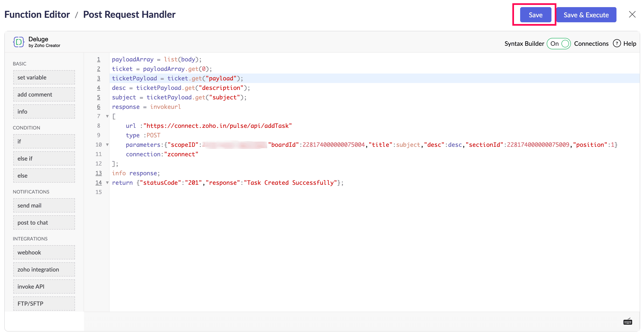Viewport: 644px width, 332px height.
Task: Click line number 13 in the gutter
Action: pyautogui.click(x=99, y=173)
